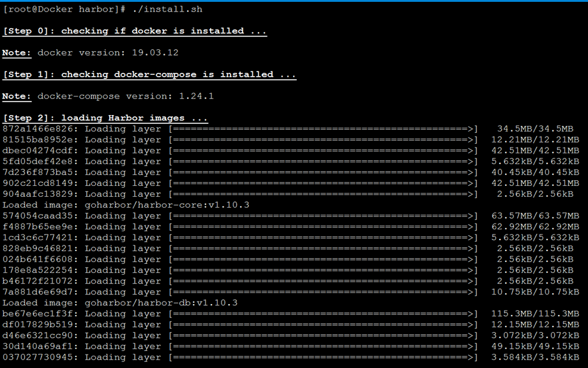Click layer ID 574054caad35
The height and width of the screenshot is (368, 588).
coord(38,216)
